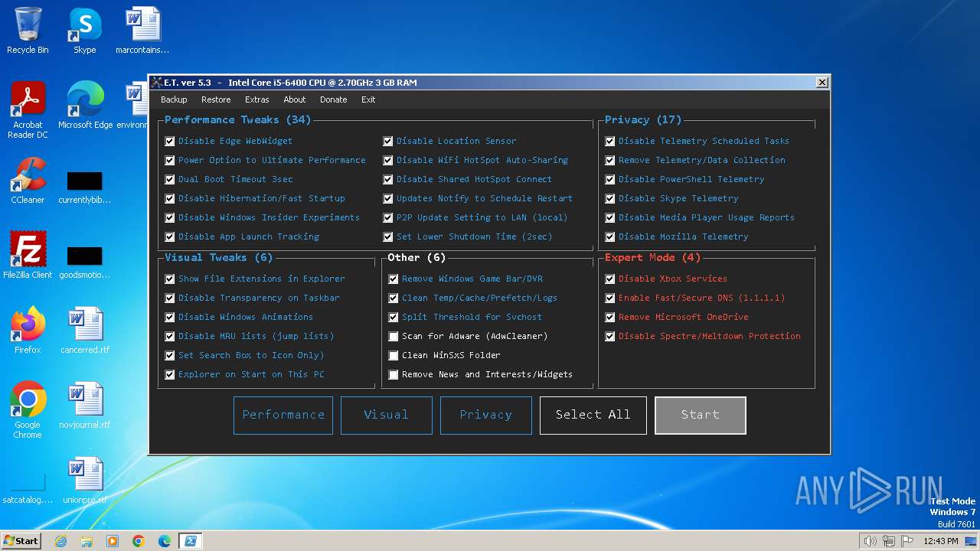Launch FileZilla Client desktop shortcut

coord(28,256)
